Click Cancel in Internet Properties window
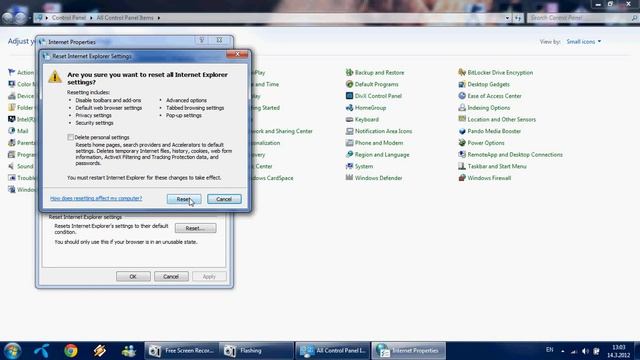640x360 pixels. pyautogui.click(x=171, y=276)
